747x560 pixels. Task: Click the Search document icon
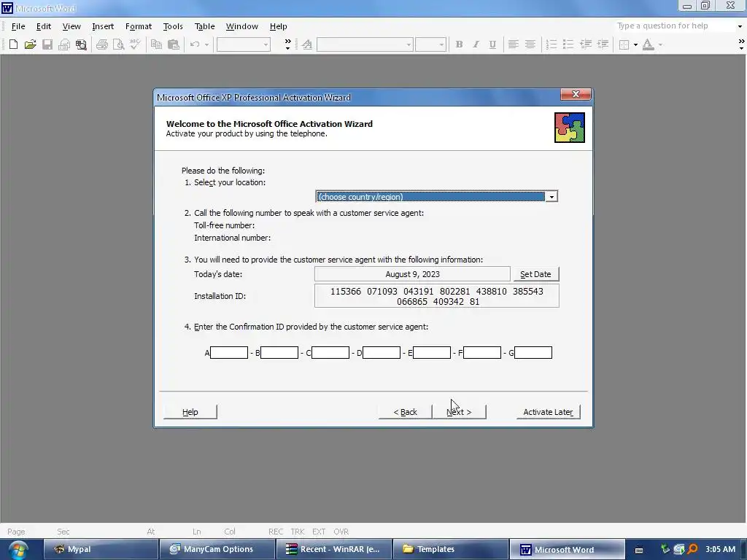82,44
